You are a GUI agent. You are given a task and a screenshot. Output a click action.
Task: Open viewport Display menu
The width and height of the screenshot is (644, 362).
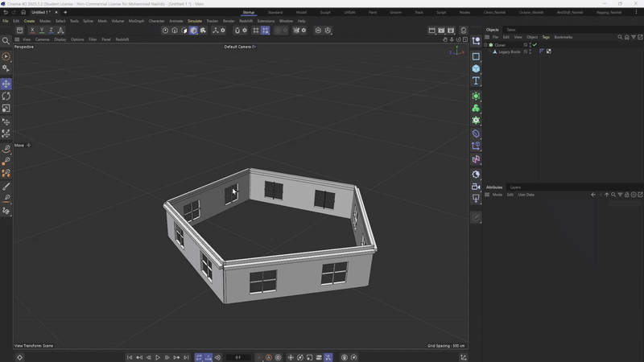60,39
